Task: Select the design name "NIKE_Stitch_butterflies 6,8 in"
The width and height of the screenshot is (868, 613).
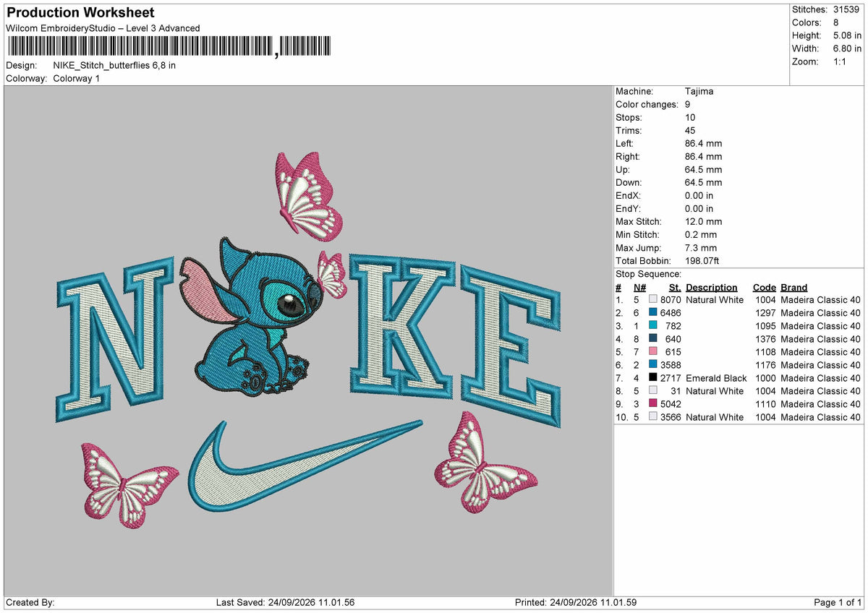Action: tap(114, 65)
